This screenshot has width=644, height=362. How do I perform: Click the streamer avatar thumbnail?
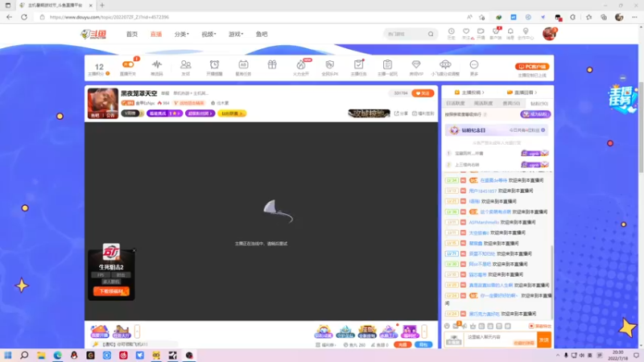point(103,104)
